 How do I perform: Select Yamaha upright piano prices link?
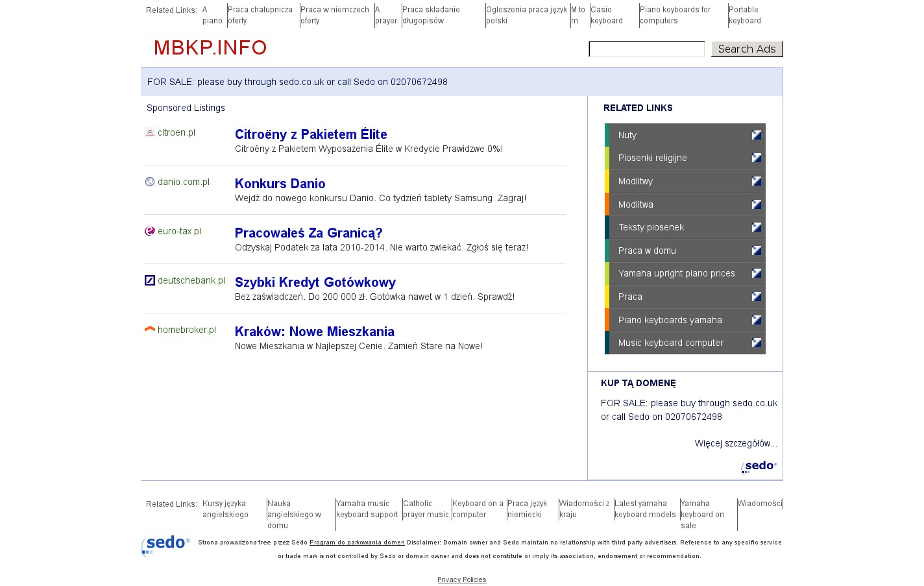pyautogui.click(x=676, y=273)
